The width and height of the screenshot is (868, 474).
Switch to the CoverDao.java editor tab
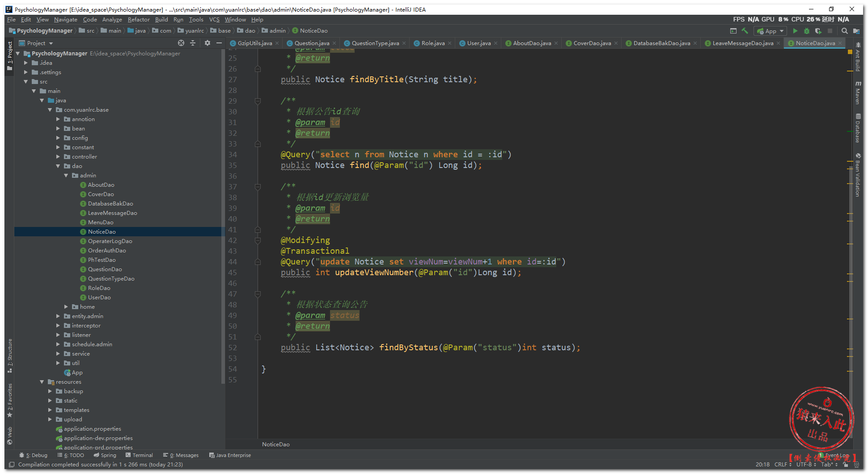592,43
